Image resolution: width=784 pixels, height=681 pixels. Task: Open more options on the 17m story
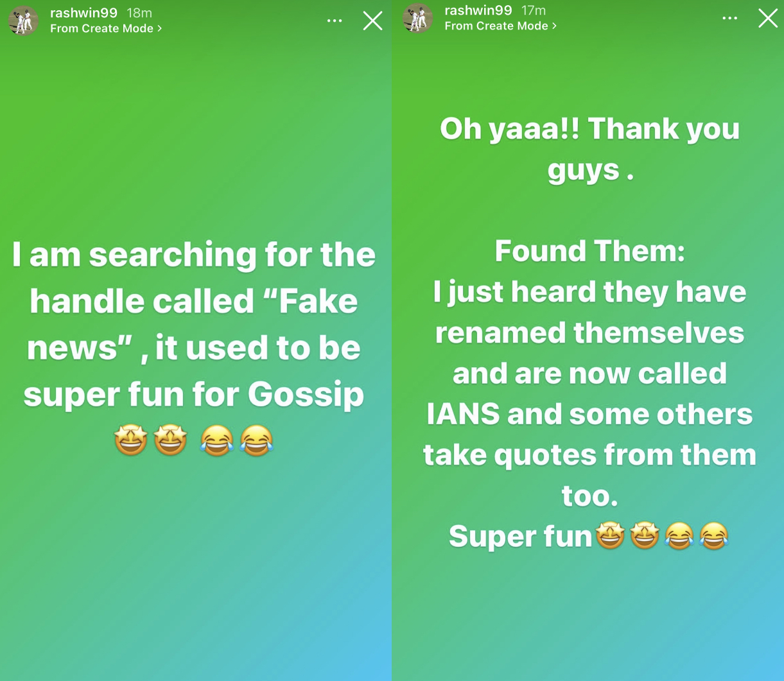tap(729, 19)
